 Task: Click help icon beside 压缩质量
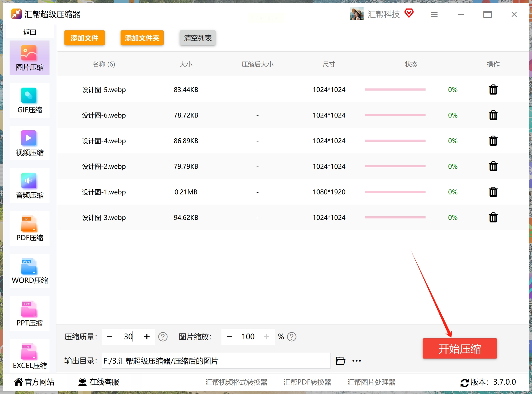tap(163, 337)
